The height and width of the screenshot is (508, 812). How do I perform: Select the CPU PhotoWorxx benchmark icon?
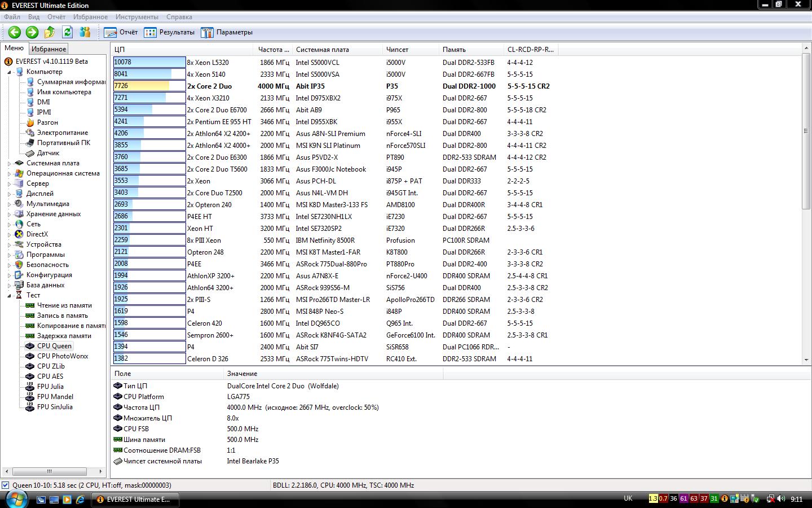coord(30,356)
